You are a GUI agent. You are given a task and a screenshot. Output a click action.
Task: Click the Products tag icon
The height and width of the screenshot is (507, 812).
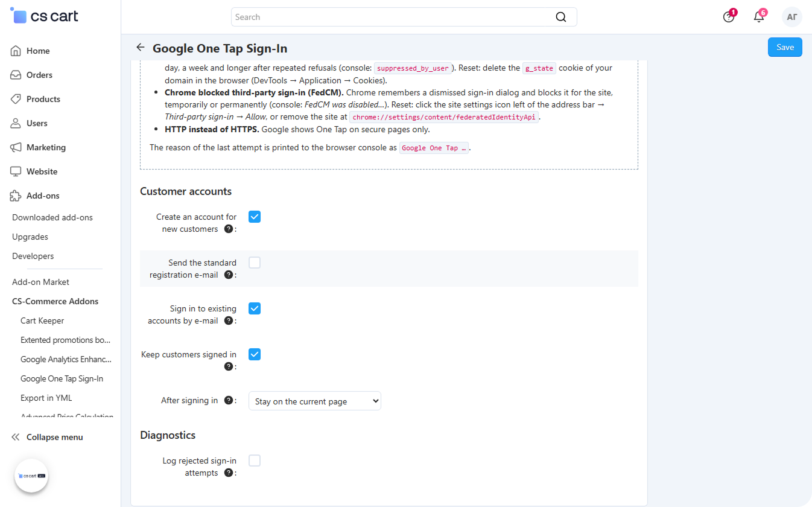point(16,99)
